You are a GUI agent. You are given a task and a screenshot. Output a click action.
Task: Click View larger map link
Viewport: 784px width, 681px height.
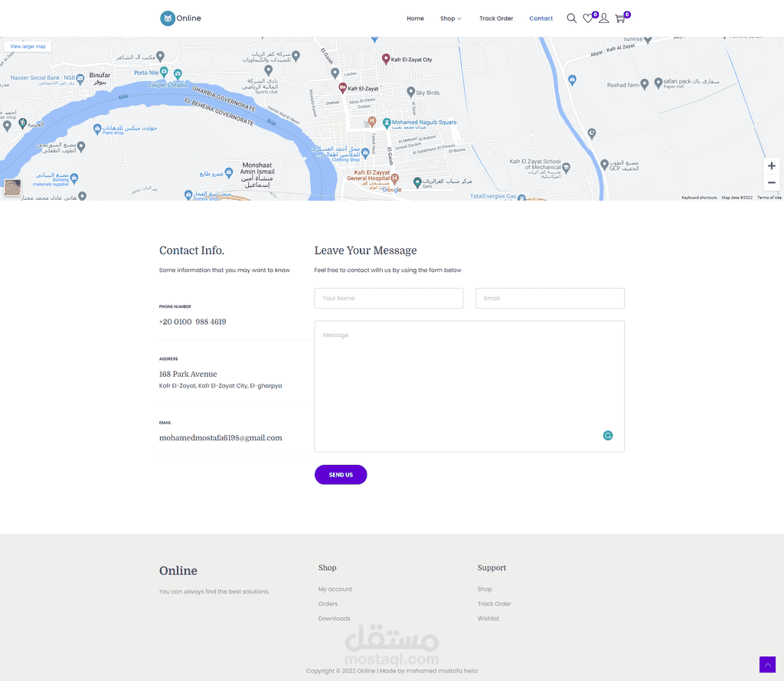[x=28, y=47]
